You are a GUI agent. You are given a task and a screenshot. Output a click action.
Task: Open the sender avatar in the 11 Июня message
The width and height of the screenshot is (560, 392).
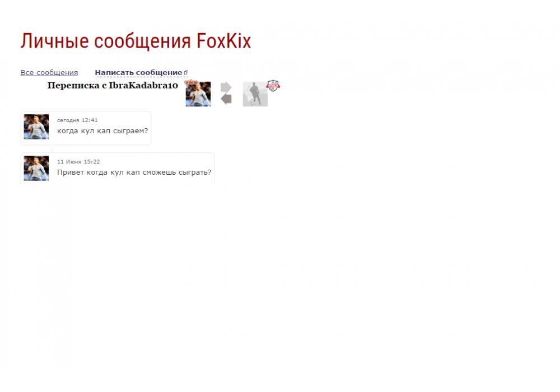pyautogui.click(x=36, y=168)
